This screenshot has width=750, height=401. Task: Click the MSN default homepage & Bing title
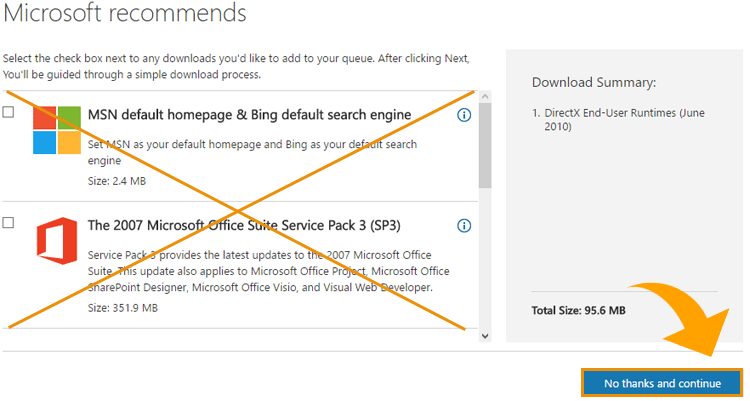[249, 115]
